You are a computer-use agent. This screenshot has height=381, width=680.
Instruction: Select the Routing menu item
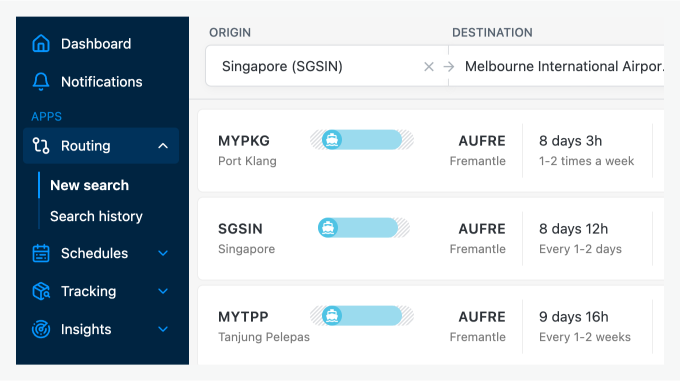[101, 146]
